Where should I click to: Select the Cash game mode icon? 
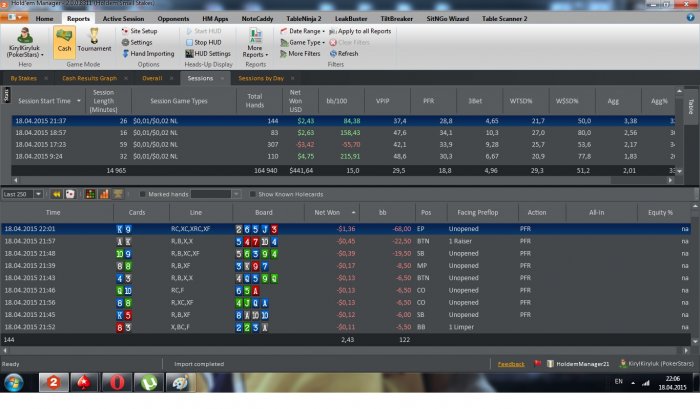(64, 42)
